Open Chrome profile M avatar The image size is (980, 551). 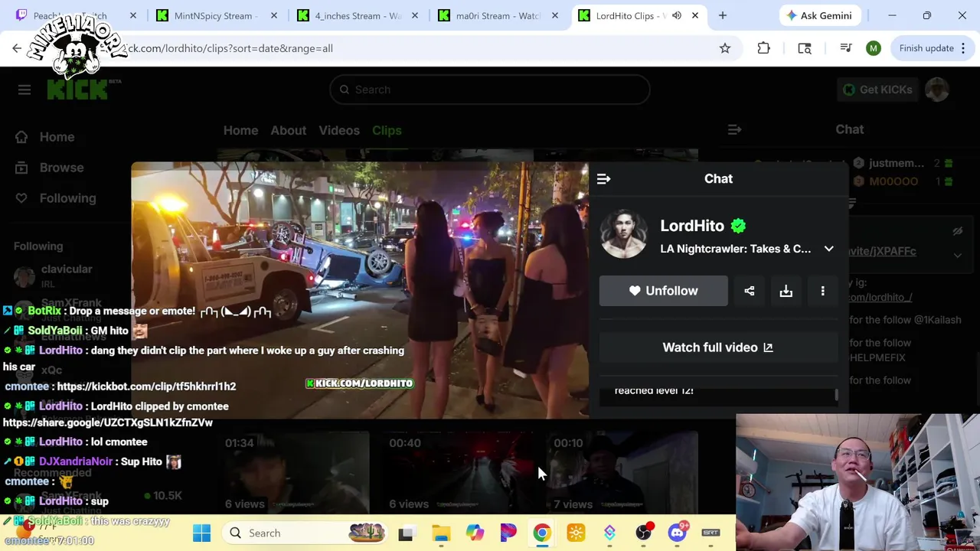(x=874, y=48)
